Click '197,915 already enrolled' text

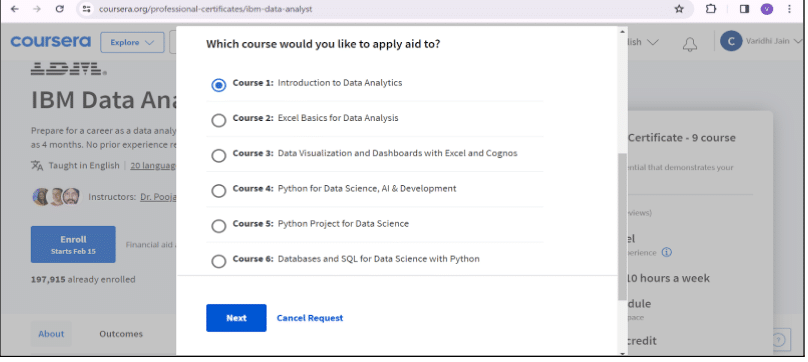83,279
